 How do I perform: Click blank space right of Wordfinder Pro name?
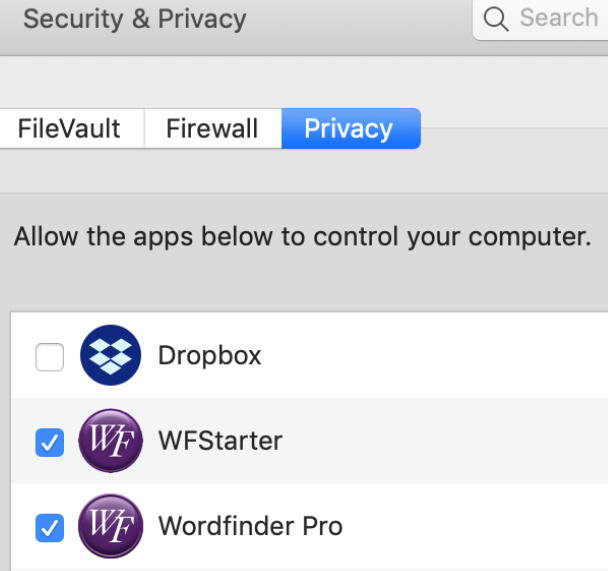tap(475, 526)
